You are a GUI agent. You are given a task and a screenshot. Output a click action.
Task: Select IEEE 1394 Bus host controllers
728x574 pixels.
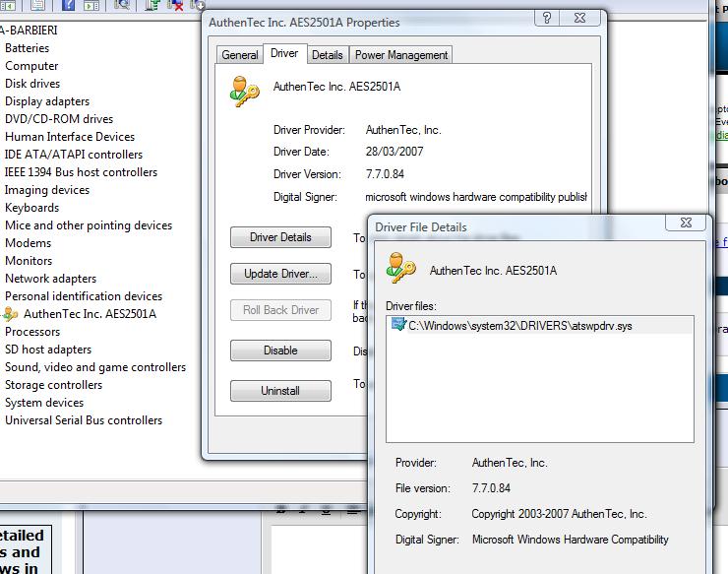[x=81, y=172]
